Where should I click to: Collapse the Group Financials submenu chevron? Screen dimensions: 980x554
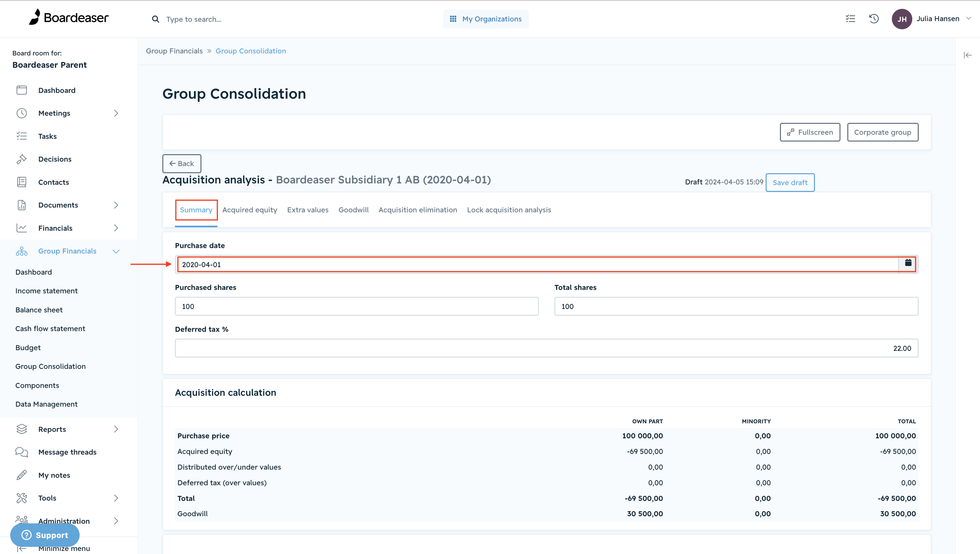[116, 251]
